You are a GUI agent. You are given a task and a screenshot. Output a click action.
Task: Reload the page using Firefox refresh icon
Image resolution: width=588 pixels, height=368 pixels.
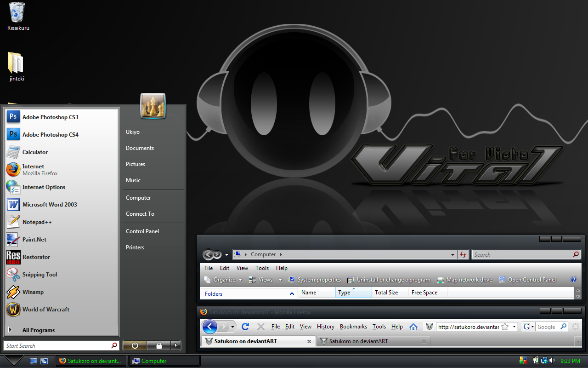click(x=245, y=327)
